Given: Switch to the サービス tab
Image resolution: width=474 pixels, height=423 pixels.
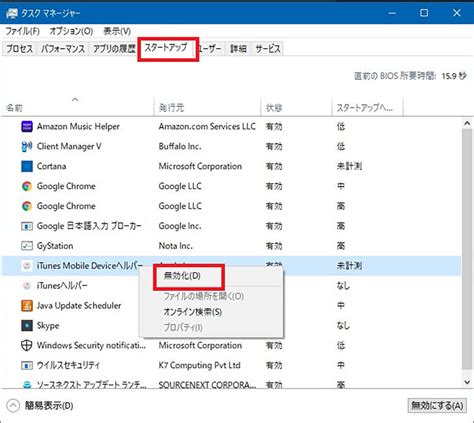Looking at the screenshot, I should point(267,49).
